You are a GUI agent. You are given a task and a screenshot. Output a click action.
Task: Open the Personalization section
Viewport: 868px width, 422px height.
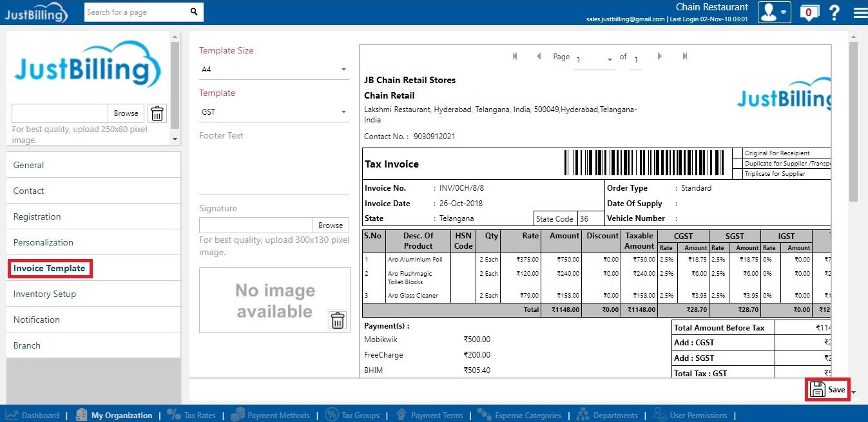pos(93,242)
